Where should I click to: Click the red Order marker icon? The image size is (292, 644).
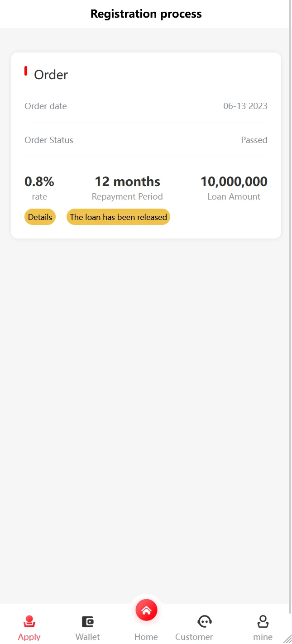coord(26,71)
